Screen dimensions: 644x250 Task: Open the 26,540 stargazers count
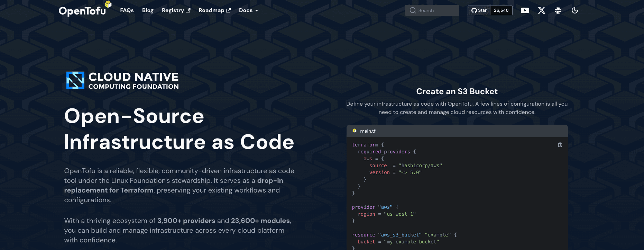(x=501, y=10)
